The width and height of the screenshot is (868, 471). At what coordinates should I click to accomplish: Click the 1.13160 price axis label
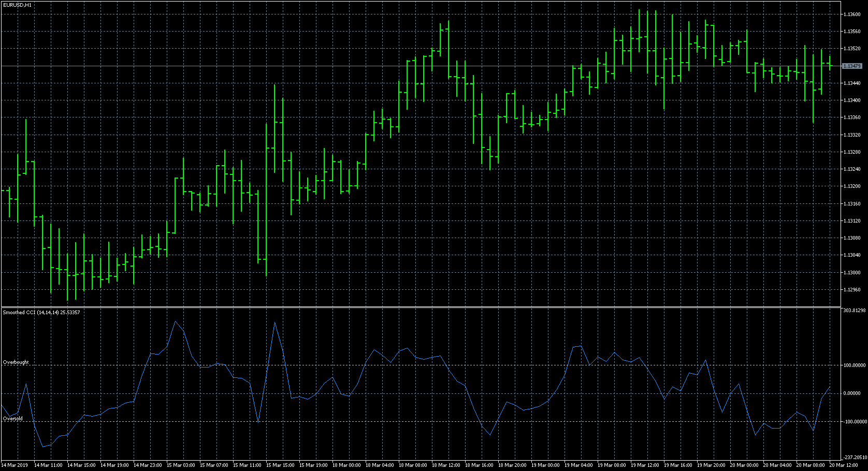(852, 204)
